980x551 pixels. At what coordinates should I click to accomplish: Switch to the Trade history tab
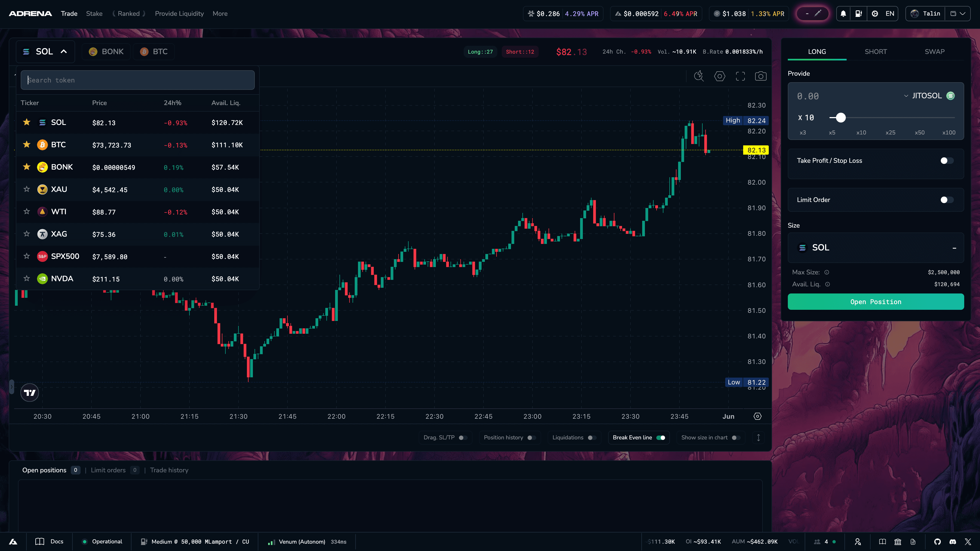click(x=169, y=470)
